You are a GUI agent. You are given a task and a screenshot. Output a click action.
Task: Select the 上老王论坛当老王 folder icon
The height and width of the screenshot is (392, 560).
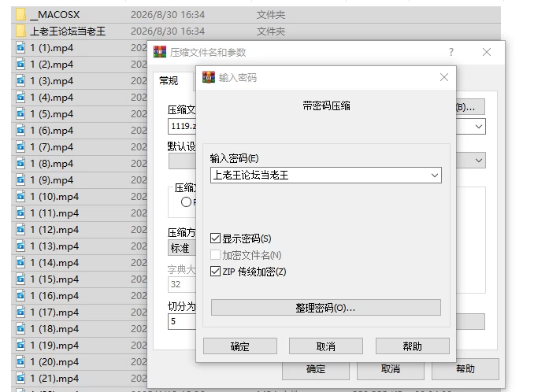point(20,31)
